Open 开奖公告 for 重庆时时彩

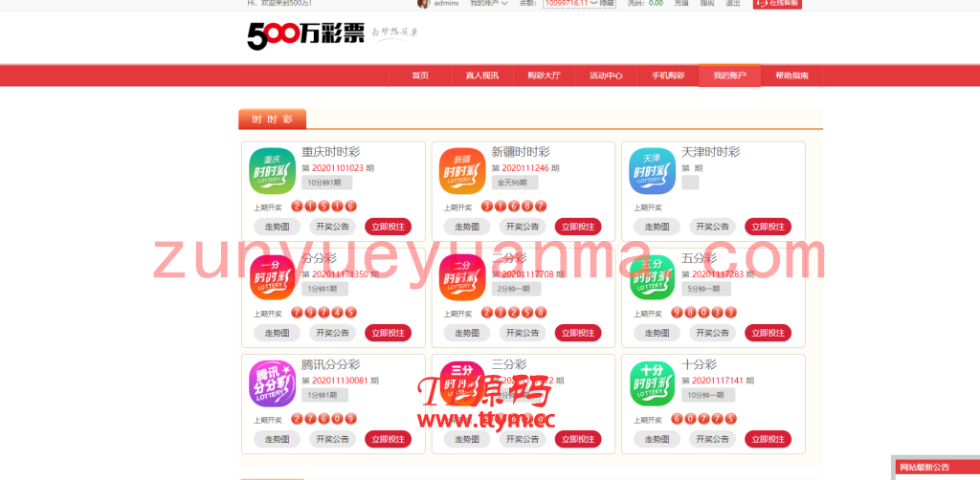point(332,227)
